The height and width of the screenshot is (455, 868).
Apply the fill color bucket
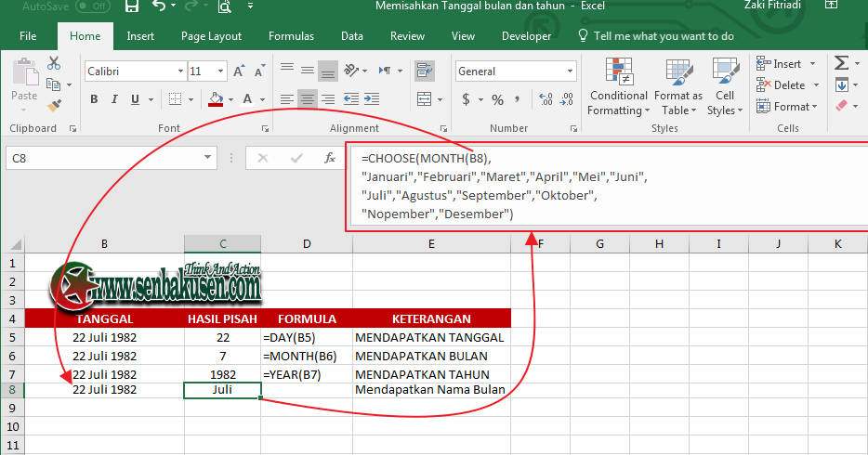pyautogui.click(x=216, y=99)
